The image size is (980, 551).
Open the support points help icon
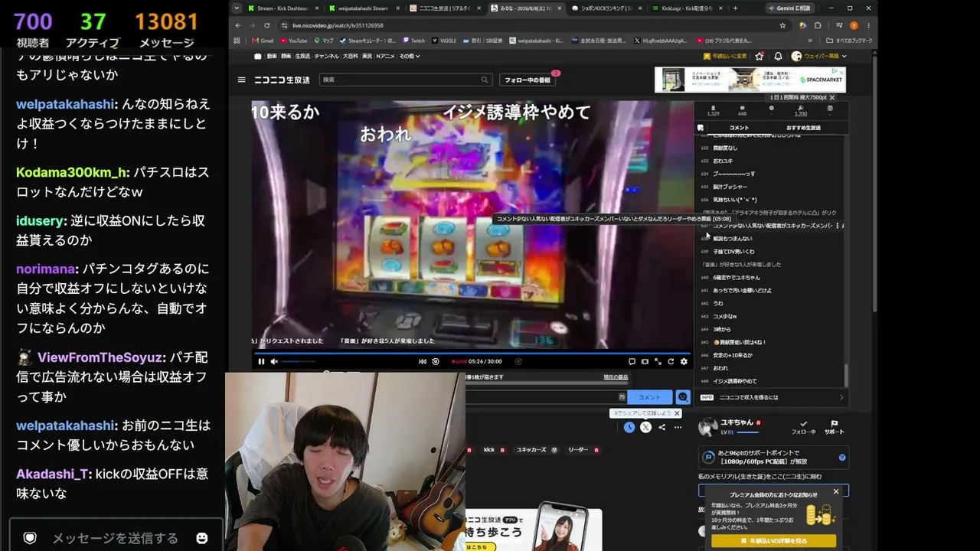click(x=842, y=458)
